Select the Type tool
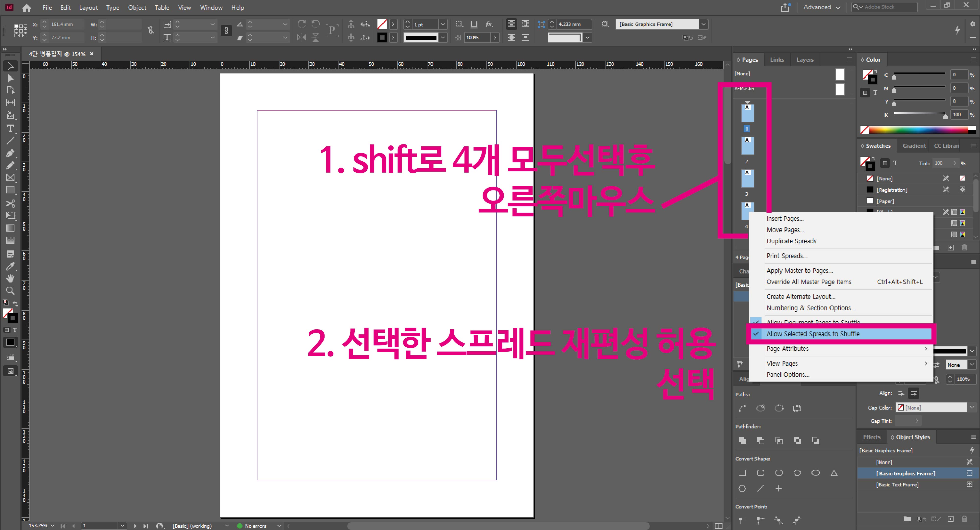Viewport: 980px width, 530px height. (x=10, y=129)
